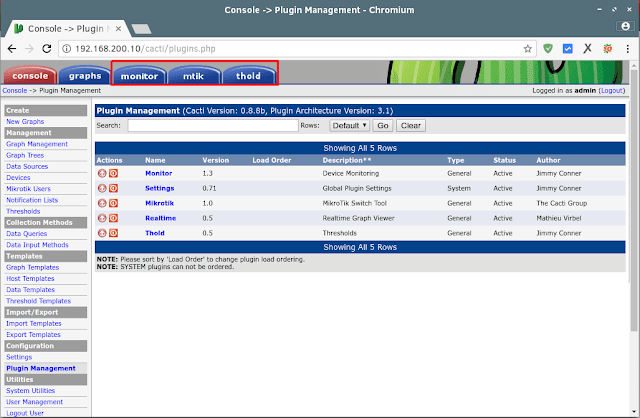Click the Clear button
This screenshot has width=640, height=418.
tap(411, 125)
